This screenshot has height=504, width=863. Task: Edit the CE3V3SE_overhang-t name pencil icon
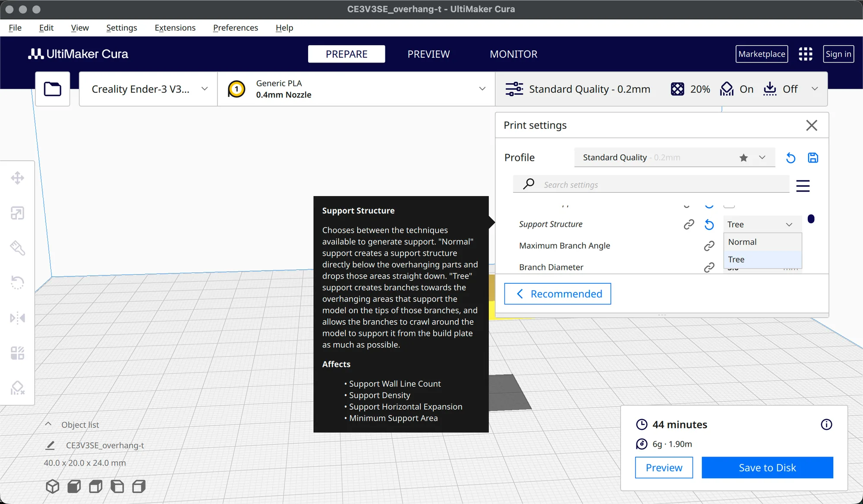(50, 445)
